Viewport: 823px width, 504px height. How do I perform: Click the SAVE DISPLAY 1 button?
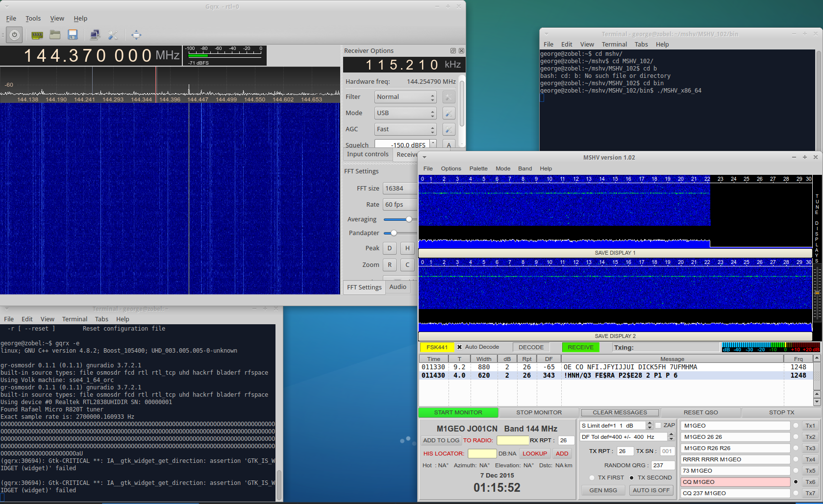pyautogui.click(x=615, y=253)
